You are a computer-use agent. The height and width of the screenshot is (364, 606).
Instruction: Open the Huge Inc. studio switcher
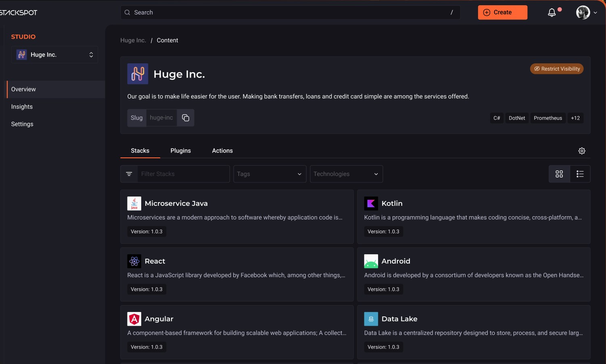54,54
